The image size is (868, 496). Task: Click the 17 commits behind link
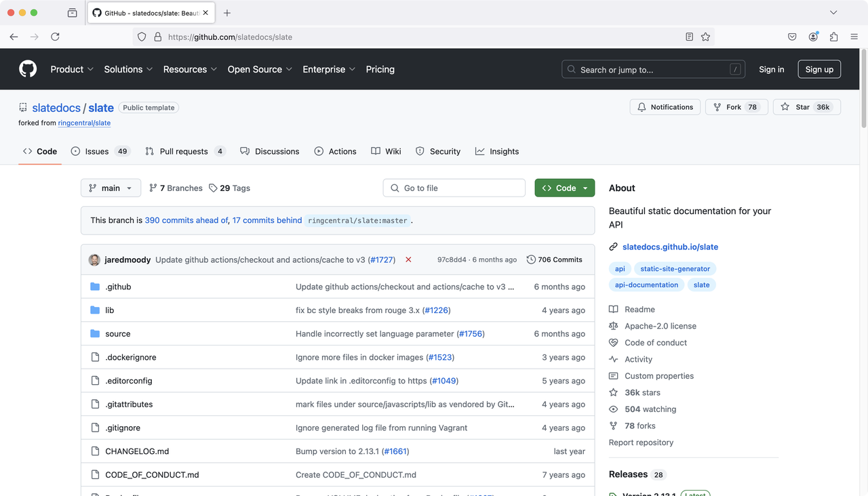[x=267, y=220]
